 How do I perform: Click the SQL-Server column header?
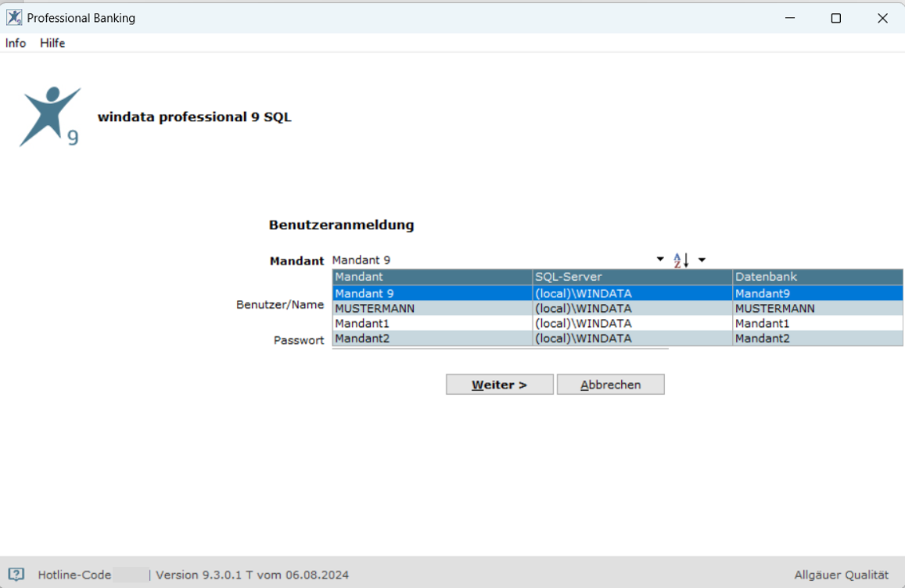tap(632, 277)
